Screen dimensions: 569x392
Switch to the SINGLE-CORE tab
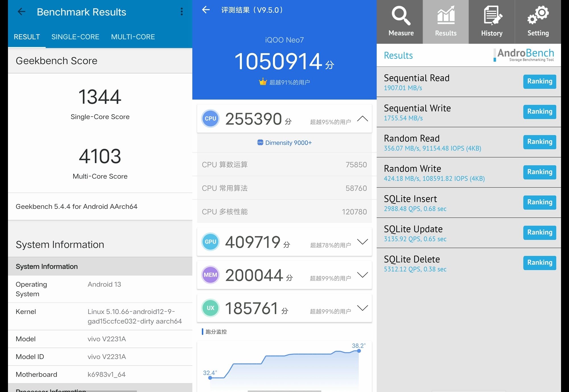pos(75,37)
